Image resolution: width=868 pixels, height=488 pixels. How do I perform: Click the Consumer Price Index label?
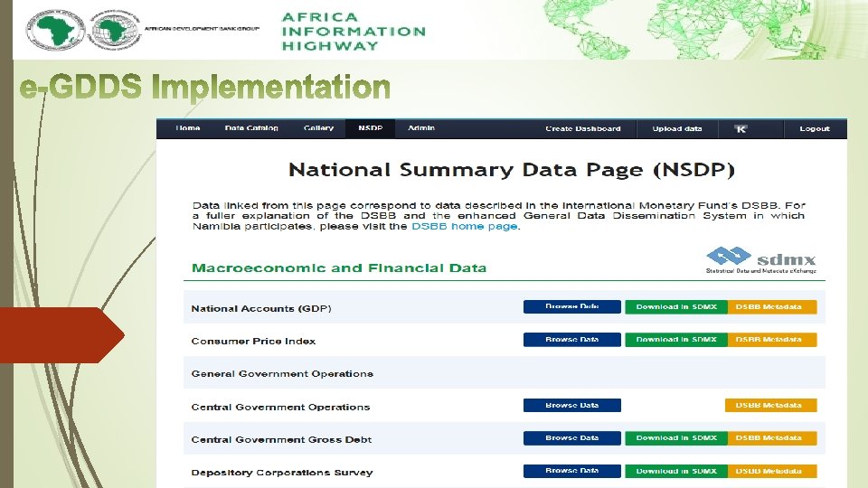pyautogui.click(x=253, y=342)
